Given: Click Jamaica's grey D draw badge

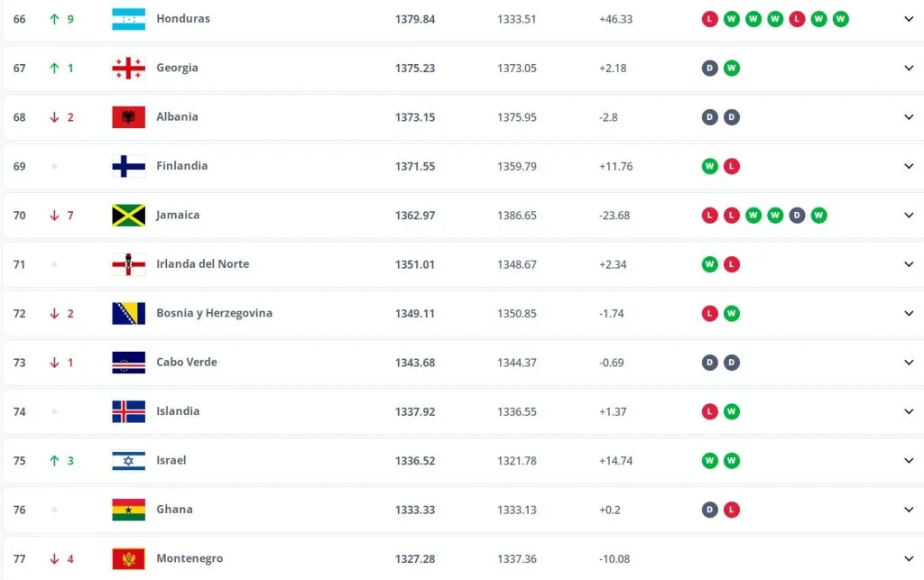Looking at the screenshot, I should (797, 216).
